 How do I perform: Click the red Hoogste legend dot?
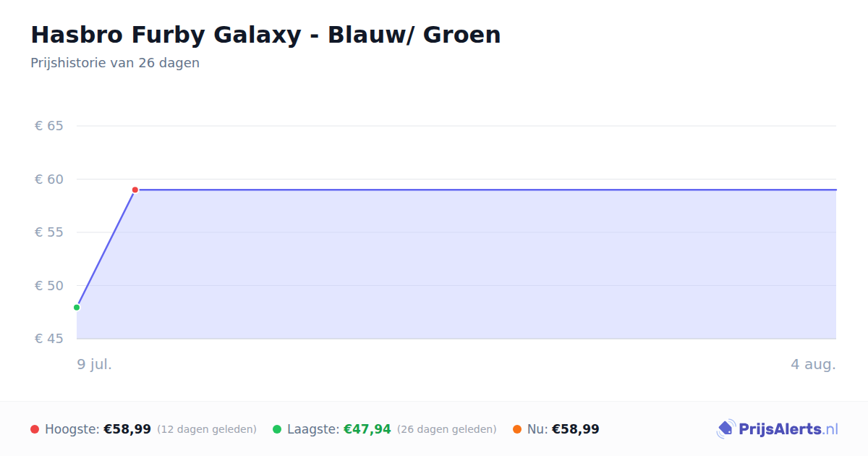pos(35,429)
